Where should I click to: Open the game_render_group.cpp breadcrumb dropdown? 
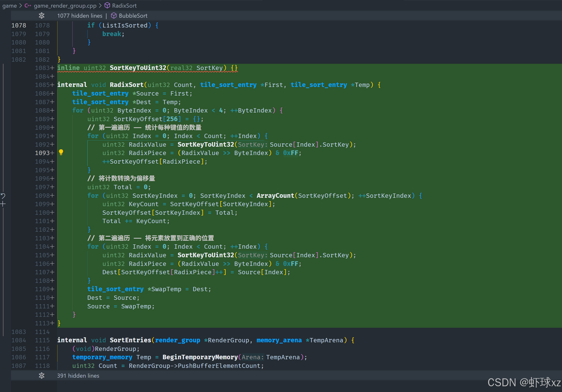65,5
